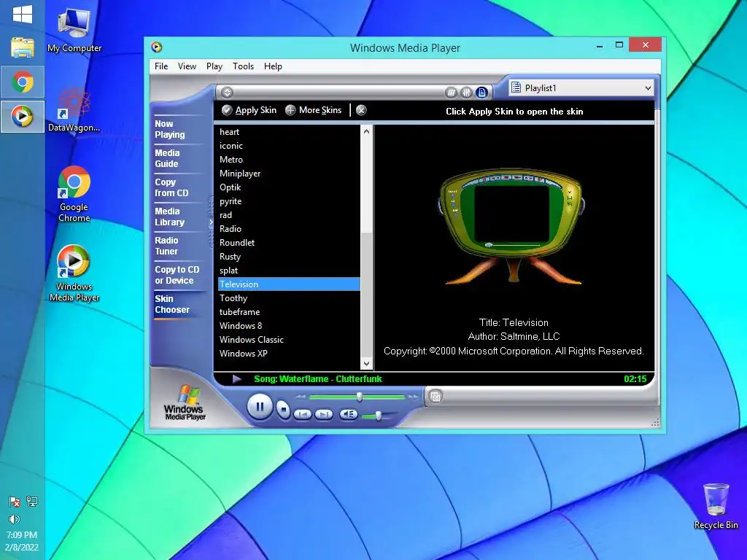Open the Tools menu
The image size is (747, 560).
click(x=243, y=66)
